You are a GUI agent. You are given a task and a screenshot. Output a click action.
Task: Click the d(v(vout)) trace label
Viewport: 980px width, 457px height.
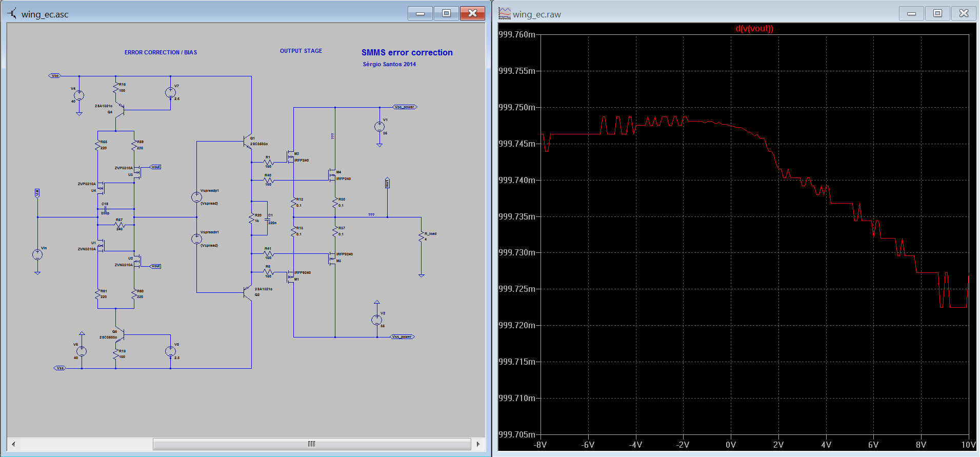click(x=754, y=29)
